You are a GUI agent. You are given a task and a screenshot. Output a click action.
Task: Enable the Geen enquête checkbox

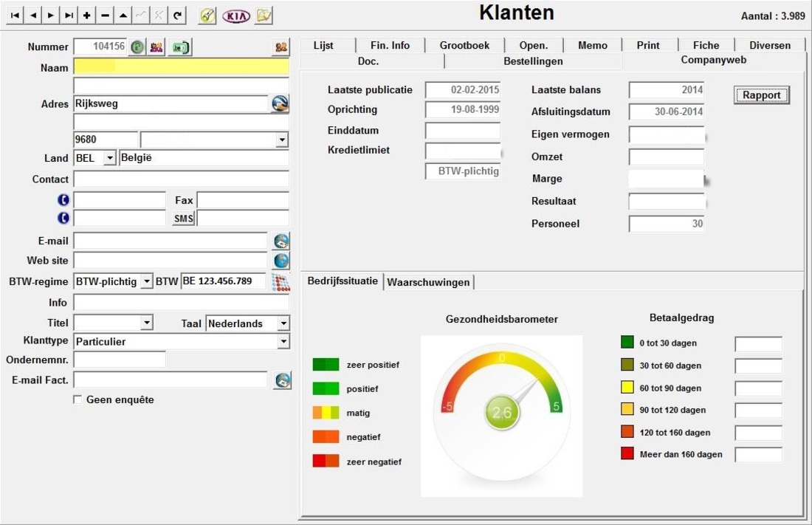click(x=78, y=400)
